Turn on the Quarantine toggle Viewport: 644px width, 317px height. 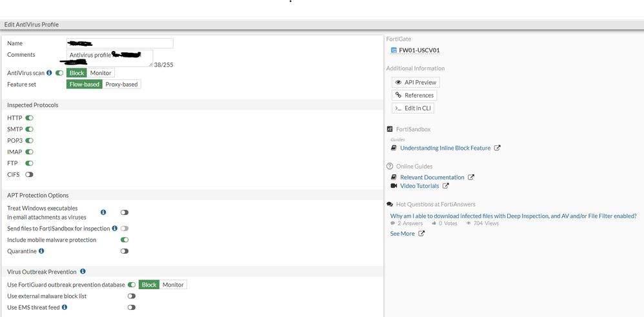click(125, 251)
